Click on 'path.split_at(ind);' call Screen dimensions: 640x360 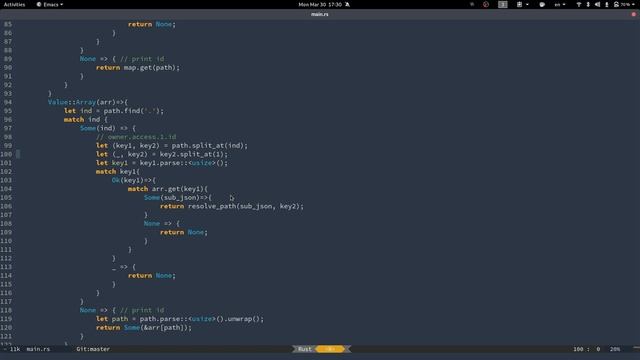coord(209,146)
